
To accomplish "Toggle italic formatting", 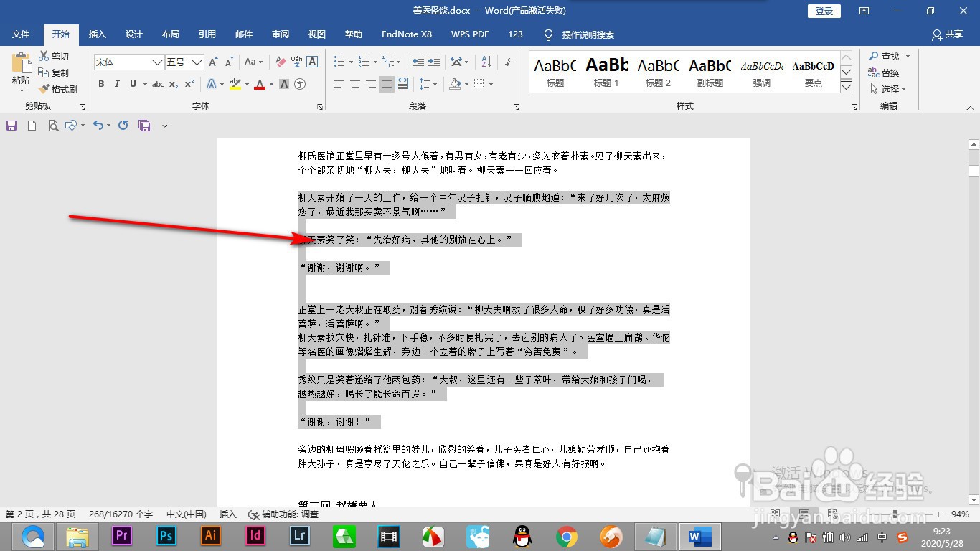I will click(x=117, y=84).
